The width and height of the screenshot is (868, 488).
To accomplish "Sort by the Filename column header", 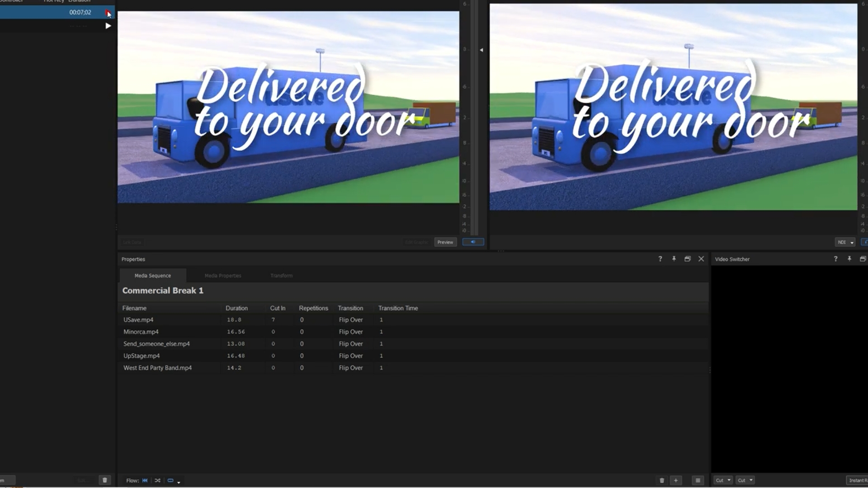I will coord(134,308).
